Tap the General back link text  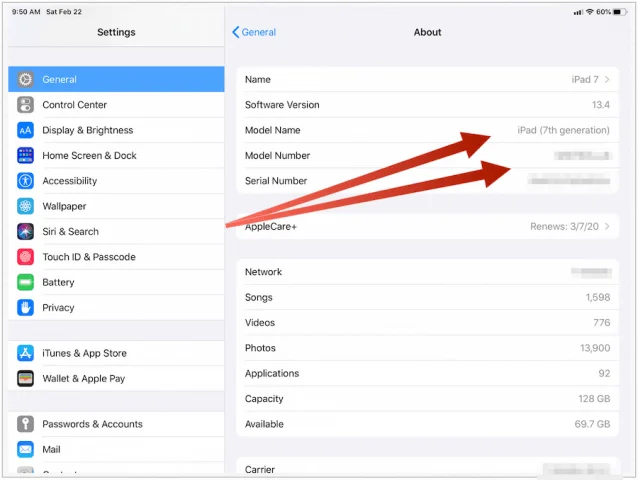click(x=259, y=32)
